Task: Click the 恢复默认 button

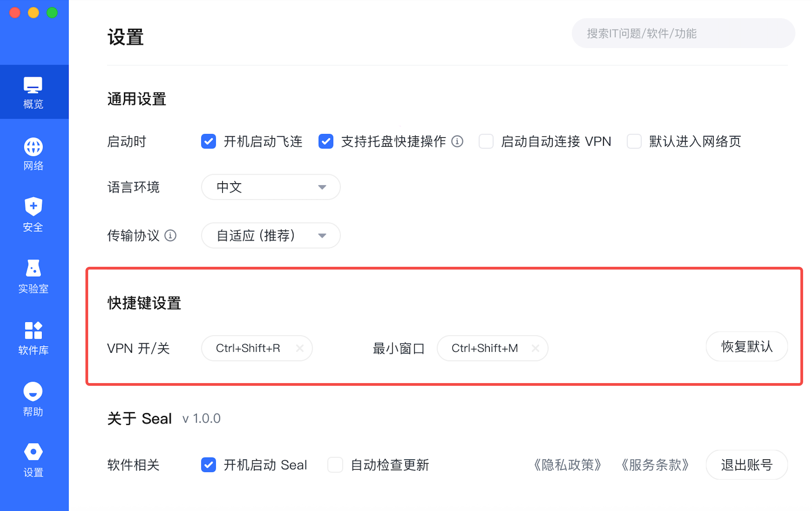Action: (x=746, y=346)
